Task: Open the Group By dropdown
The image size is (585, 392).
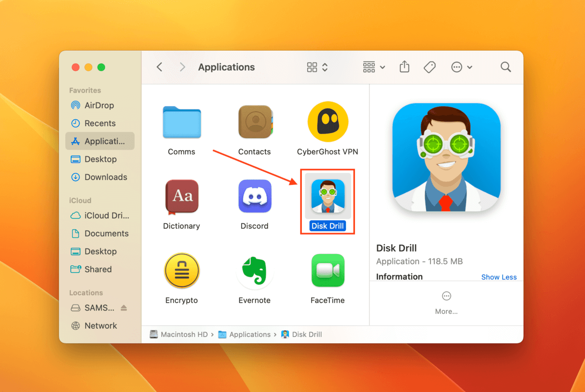Action: (374, 67)
